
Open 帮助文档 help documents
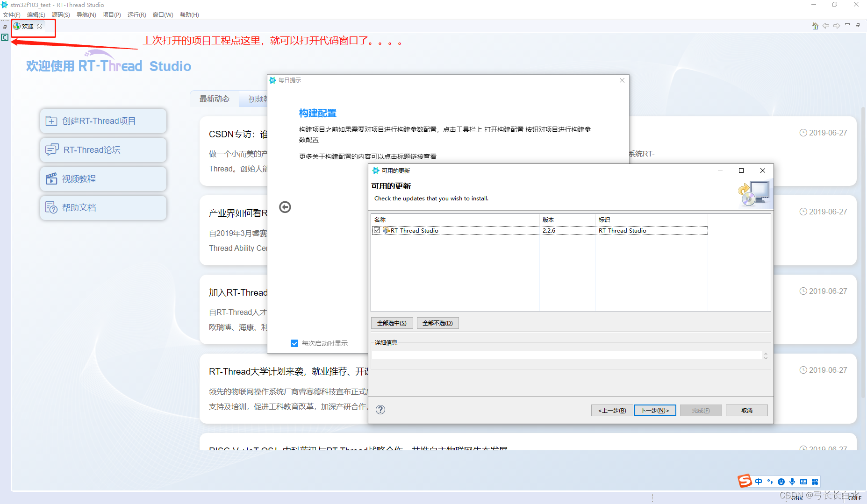tap(103, 208)
